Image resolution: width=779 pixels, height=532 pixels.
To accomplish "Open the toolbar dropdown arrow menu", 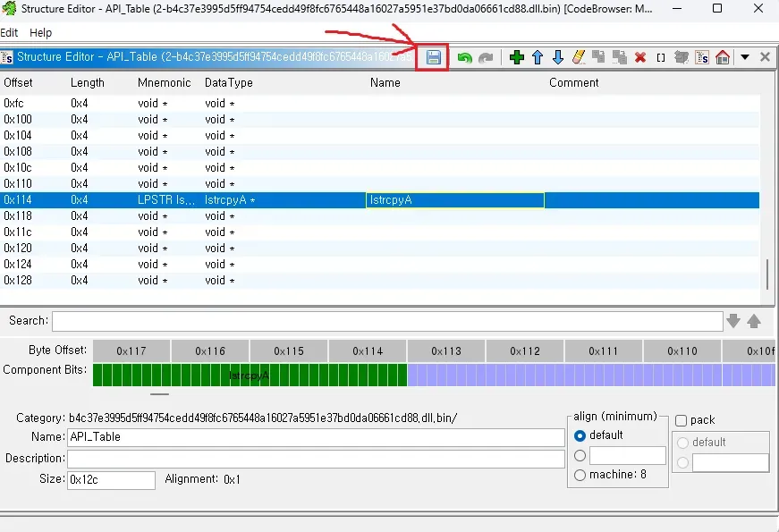I will click(x=745, y=57).
